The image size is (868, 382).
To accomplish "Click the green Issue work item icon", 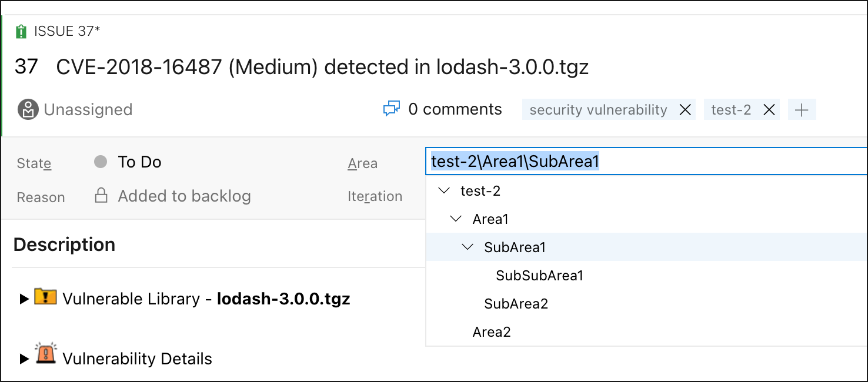I will pyautogui.click(x=21, y=32).
